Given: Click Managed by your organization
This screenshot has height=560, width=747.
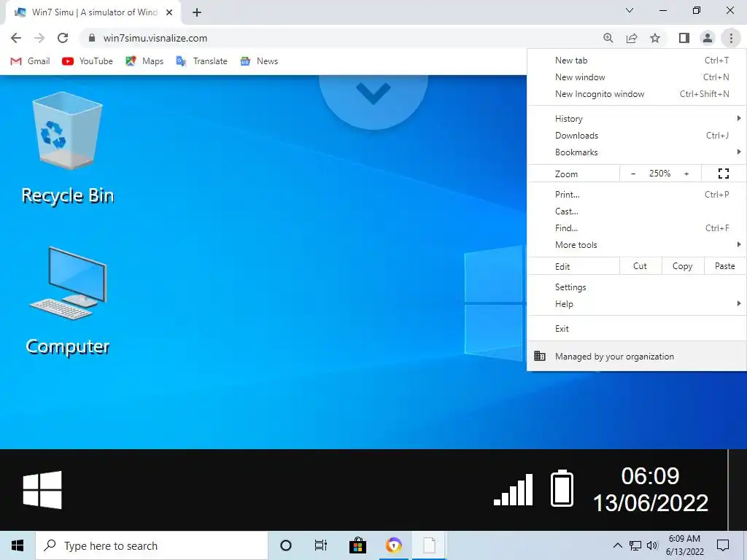Looking at the screenshot, I should pos(636,356).
